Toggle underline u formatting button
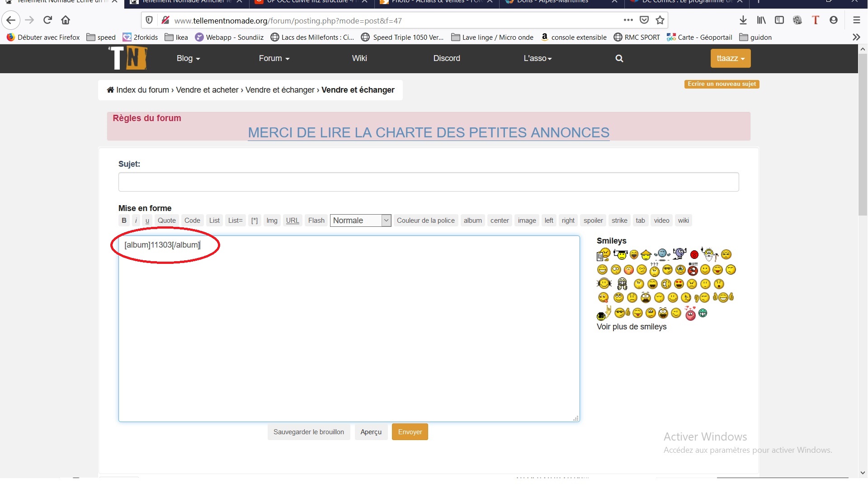The height and width of the screenshot is (488, 868). [x=147, y=221]
